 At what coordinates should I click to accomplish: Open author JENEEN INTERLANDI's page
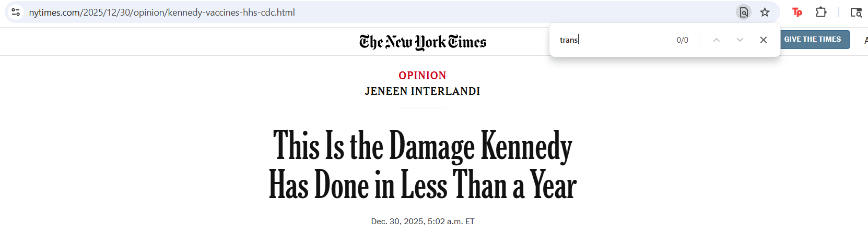422,91
